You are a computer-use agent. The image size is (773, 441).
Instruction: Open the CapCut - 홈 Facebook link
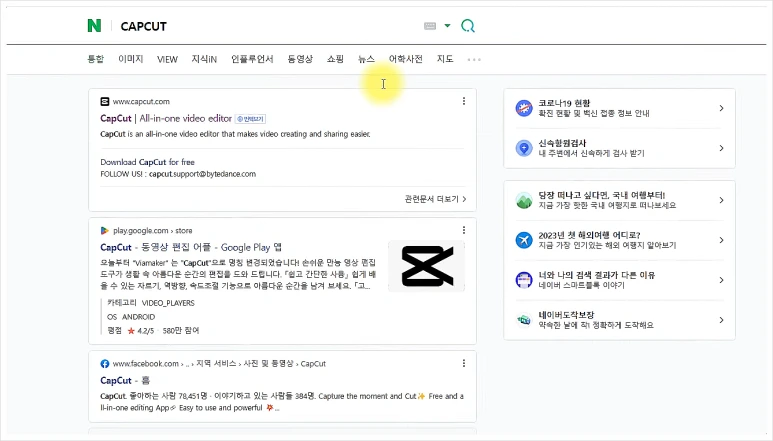(x=125, y=380)
